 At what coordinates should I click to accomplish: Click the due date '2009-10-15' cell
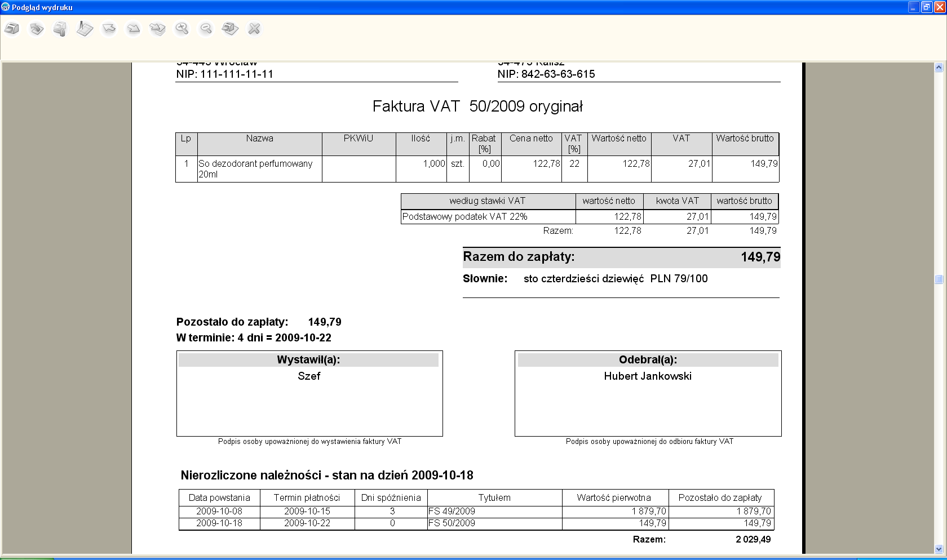307,512
